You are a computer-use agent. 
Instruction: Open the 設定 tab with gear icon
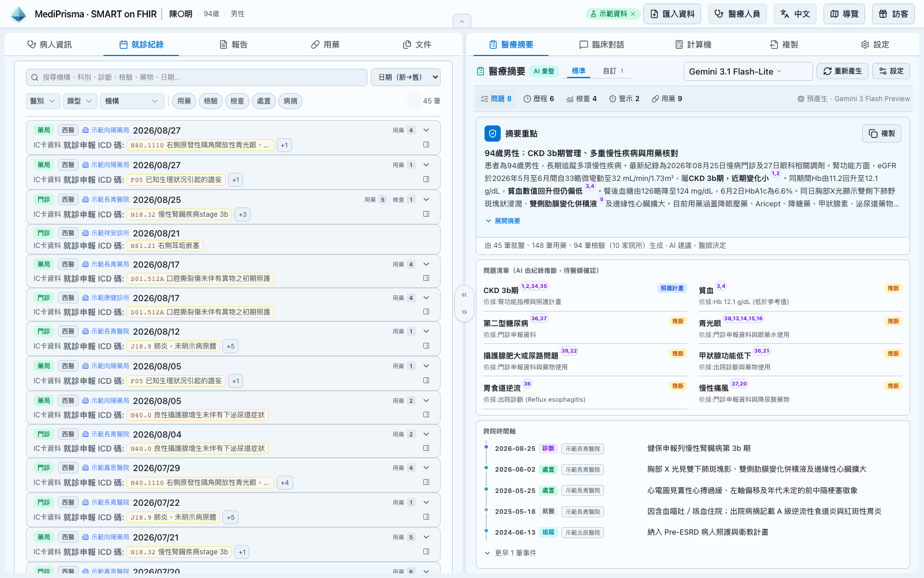pyautogui.click(x=875, y=45)
